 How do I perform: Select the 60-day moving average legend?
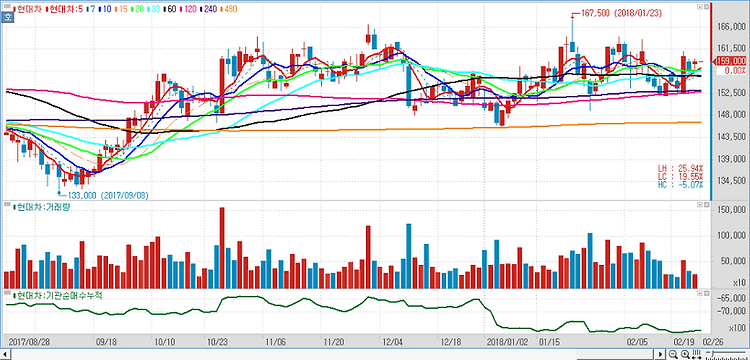click(x=170, y=9)
